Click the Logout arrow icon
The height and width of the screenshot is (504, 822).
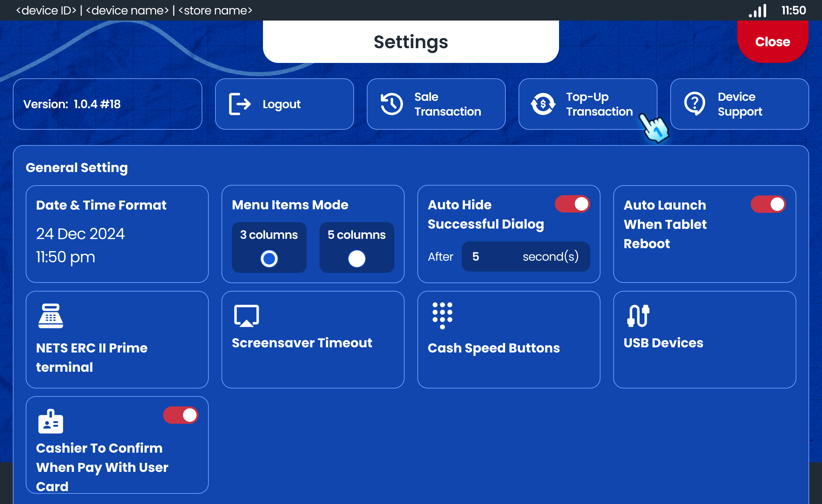(240, 104)
